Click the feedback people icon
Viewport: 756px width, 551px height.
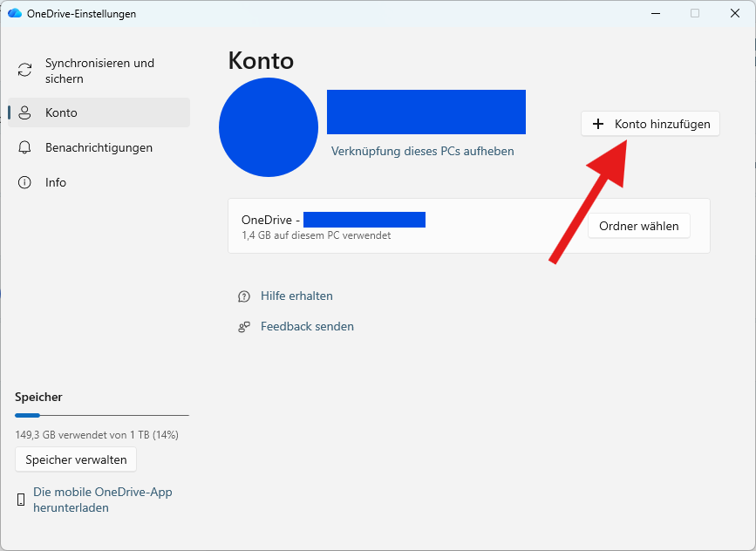(x=244, y=327)
